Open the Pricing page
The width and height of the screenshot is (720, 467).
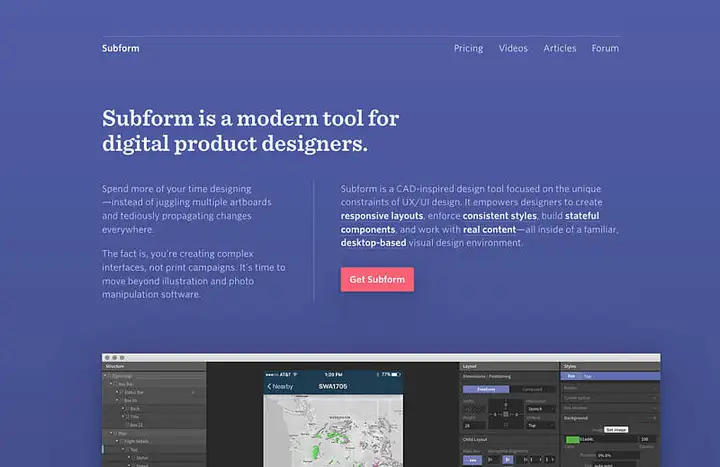coord(468,48)
